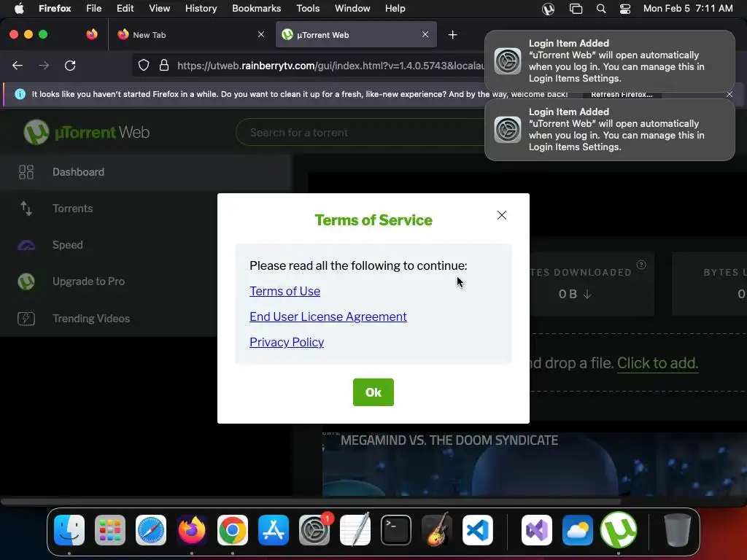Image resolution: width=747 pixels, height=560 pixels.
Task: Dismiss the Firefox refresh notification bar
Action: coord(729,94)
